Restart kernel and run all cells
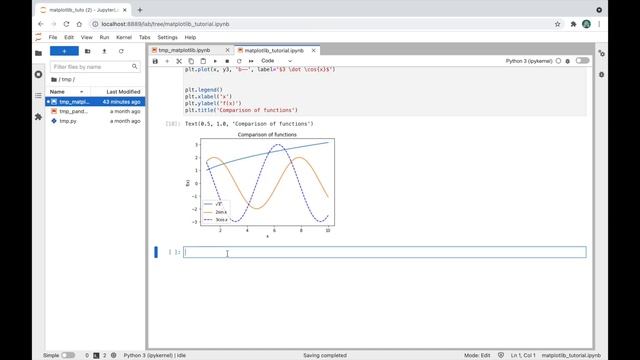 tap(251, 61)
